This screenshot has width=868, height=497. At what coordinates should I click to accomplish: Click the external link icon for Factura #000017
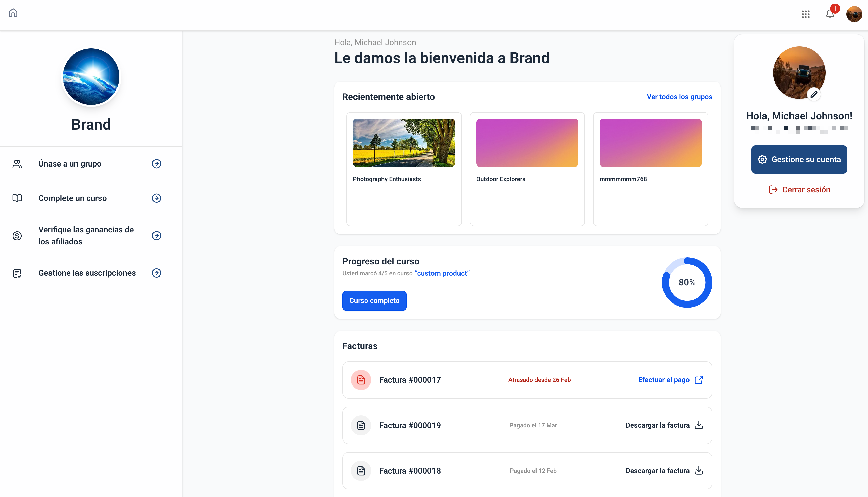coord(699,380)
